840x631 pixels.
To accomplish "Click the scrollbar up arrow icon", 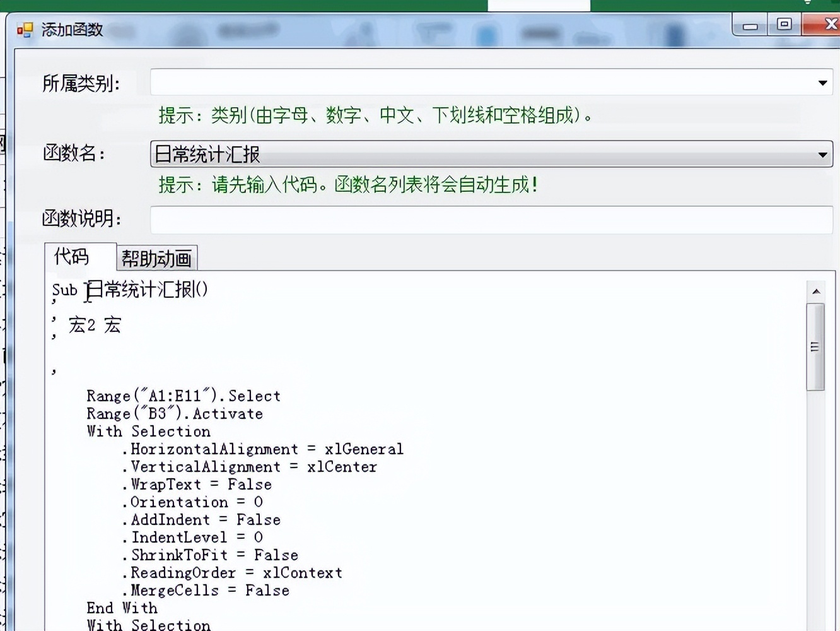I will point(816,291).
